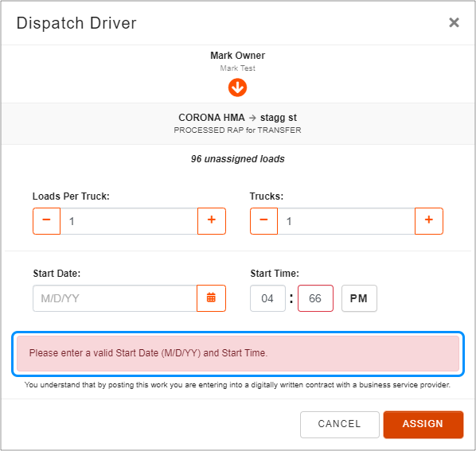Click the Start Date validation error alert

(238, 353)
